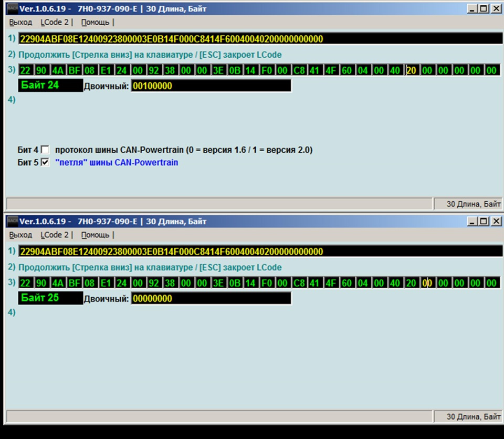
Task: Click the Байт 25 label
Action: pos(50,298)
